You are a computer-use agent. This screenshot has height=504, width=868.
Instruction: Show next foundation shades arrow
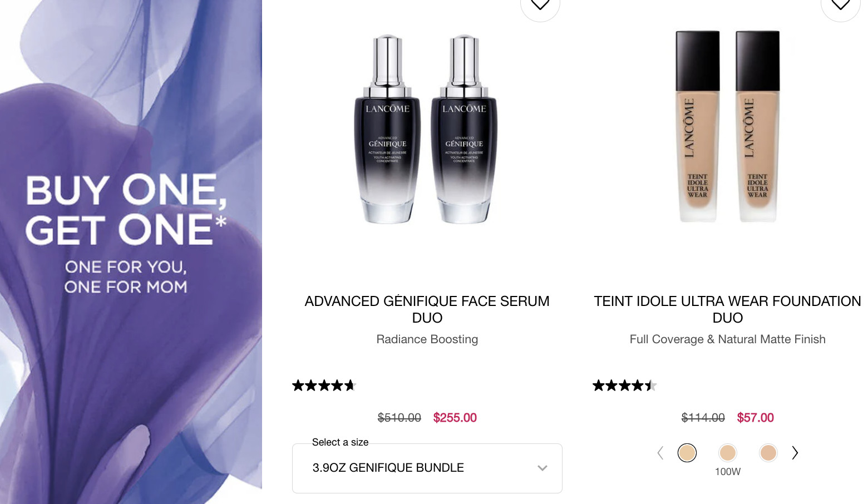coord(795,453)
